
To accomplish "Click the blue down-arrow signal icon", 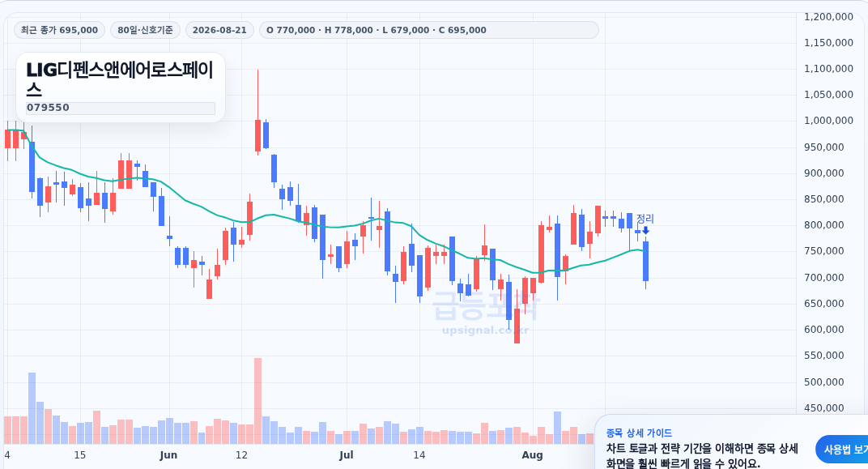I will (645, 230).
